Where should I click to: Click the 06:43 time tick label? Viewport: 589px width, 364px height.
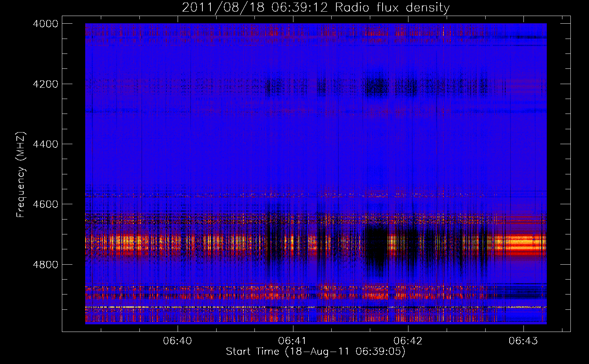(523, 341)
